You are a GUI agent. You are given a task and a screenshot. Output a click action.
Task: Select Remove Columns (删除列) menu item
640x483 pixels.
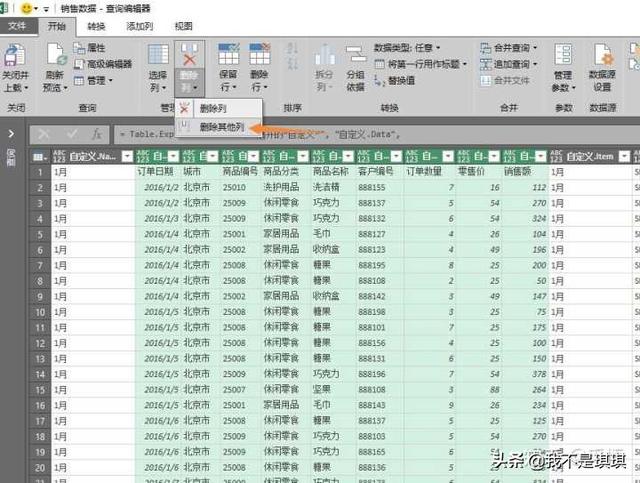point(218,109)
